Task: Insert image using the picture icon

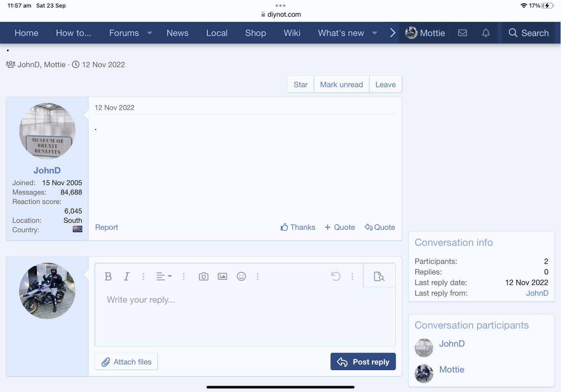Action: click(222, 277)
